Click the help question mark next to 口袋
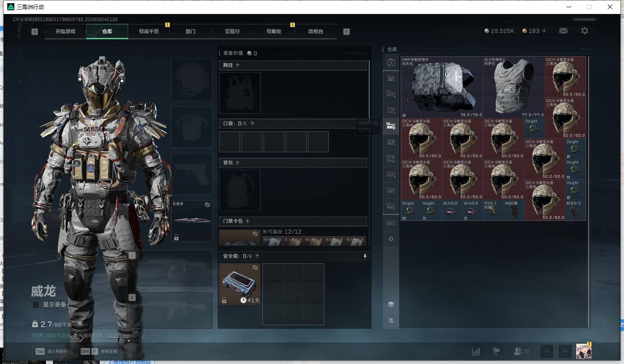The height and width of the screenshot is (364, 624). pyautogui.click(x=252, y=124)
